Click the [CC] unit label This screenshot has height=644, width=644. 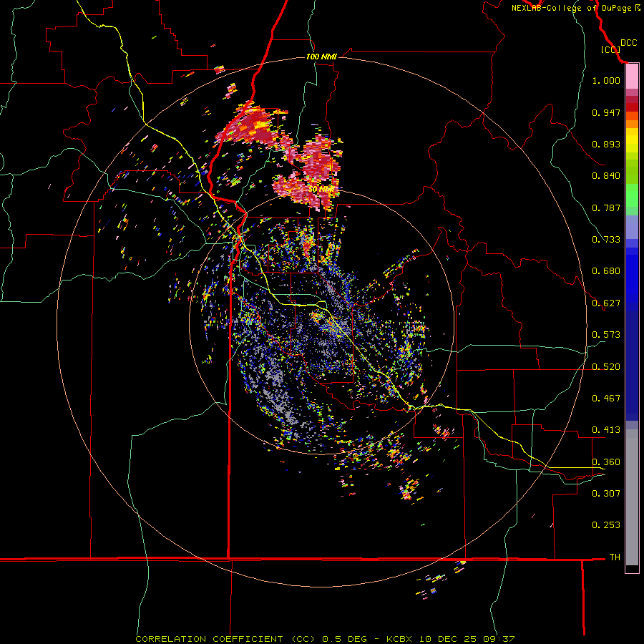pyautogui.click(x=610, y=49)
